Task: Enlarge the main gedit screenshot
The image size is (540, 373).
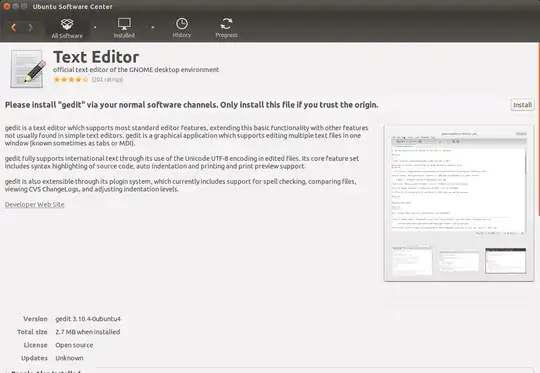Action: pos(458,183)
